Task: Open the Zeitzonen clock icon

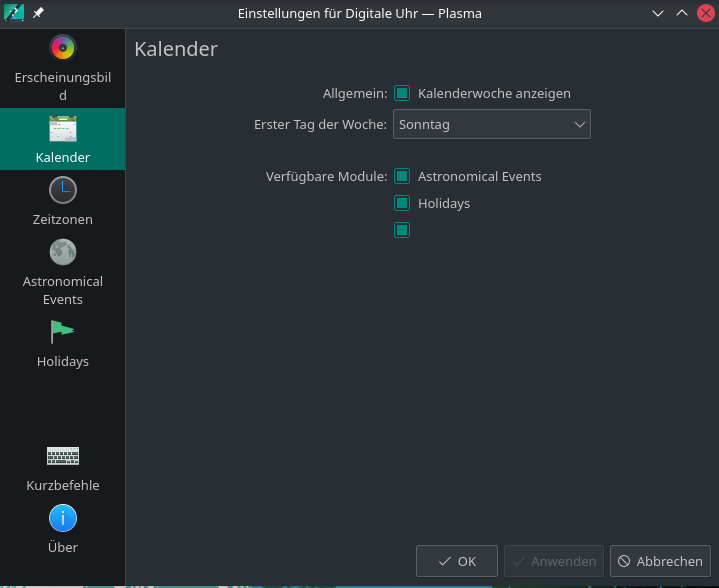Action: click(x=63, y=190)
